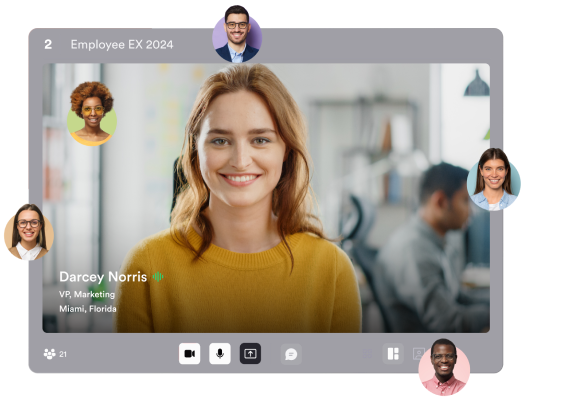
Task: Click the speaker profile view icon
Action: [419, 354]
